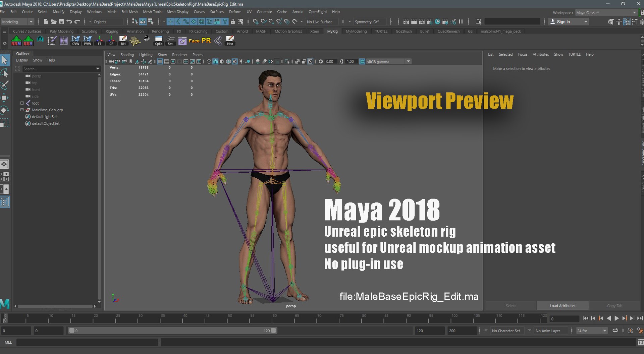Go to the start of playback range
The image size is (644, 354).
pyautogui.click(x=585, y=318)
